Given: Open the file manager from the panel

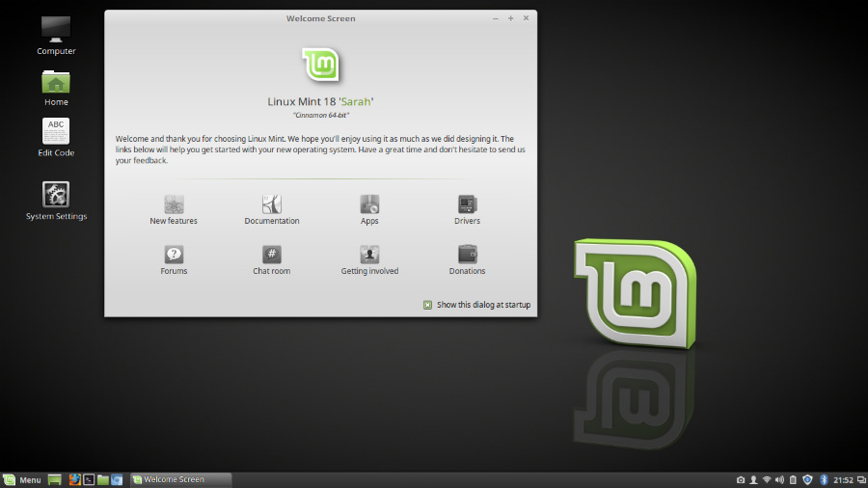Looking at the screenshot, I should (103, 479).
